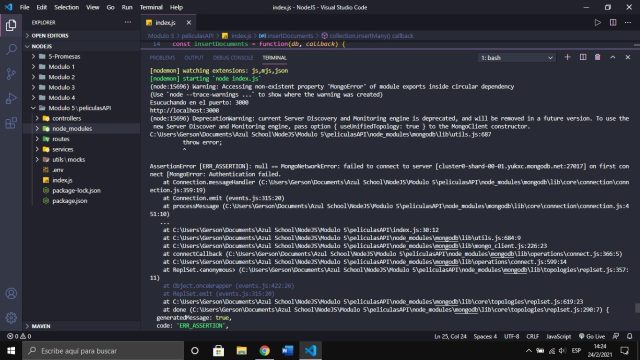Open the .env file

coord(82,170)
